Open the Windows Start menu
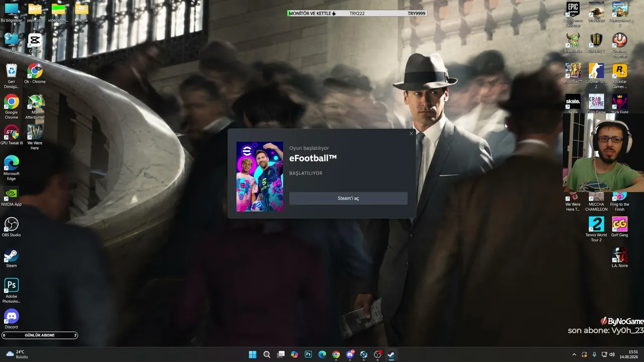Screen dimensions: 644x362 tap(253, 354)
